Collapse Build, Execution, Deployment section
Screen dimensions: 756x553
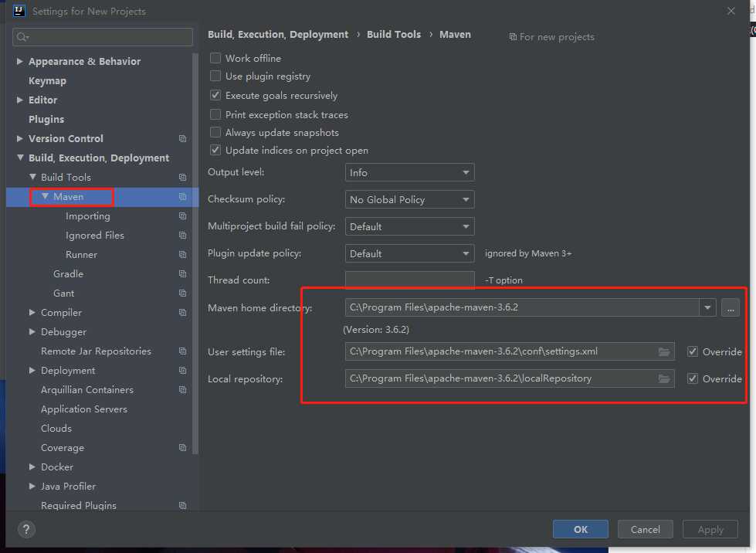(x=20, y=158)
